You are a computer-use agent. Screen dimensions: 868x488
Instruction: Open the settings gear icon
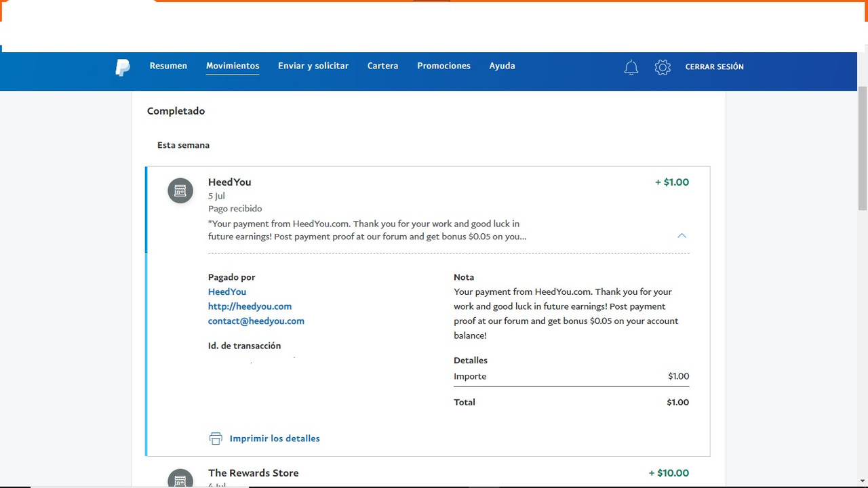point(663,67)
